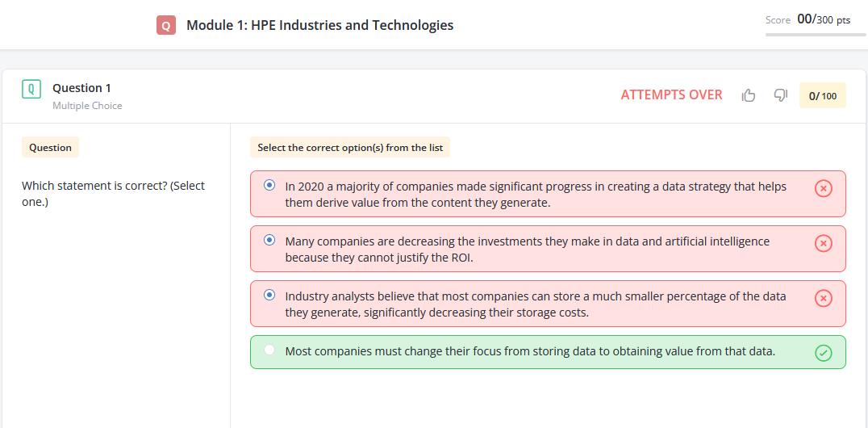Click the ATTEMPTS OVER label
Image resolution: width=868 pixels, height=428 pixels.
(671, 95)
